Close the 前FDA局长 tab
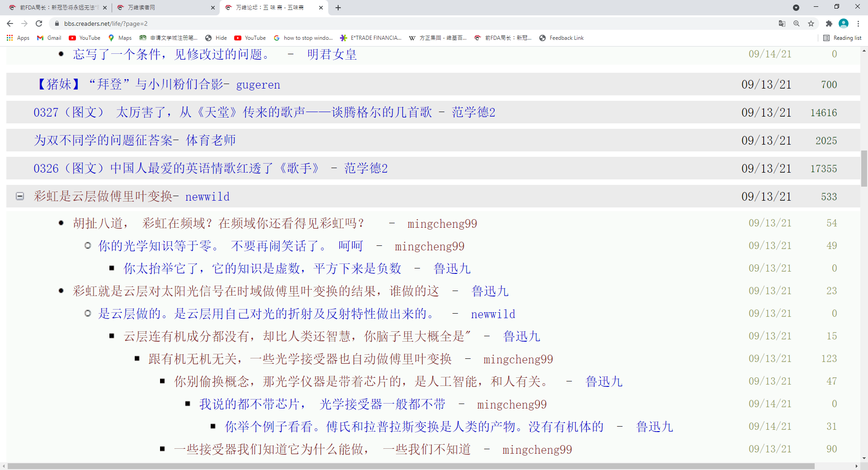Image resolution: width=868 pixels, height=470 pixels. [105, 7]
